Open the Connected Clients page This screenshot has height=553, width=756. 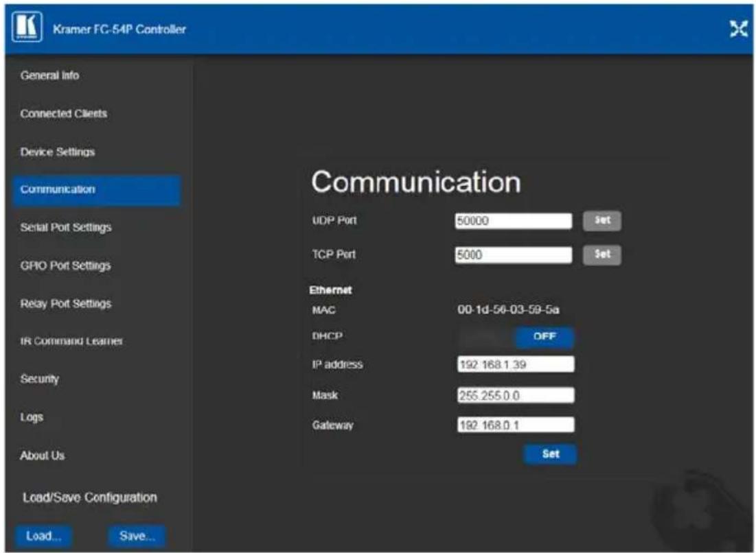tap(64, 114)
